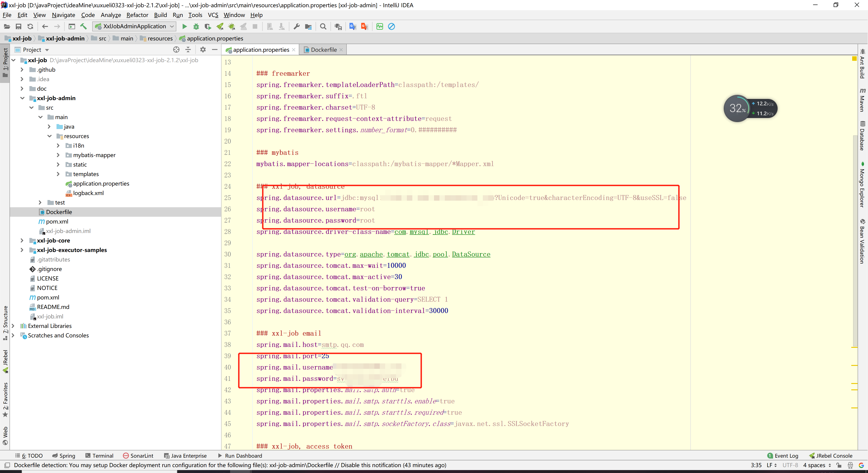This screenshot has width=868, height=473.
Task: Click the Build project hammer icon
Action: click(84, 26)
